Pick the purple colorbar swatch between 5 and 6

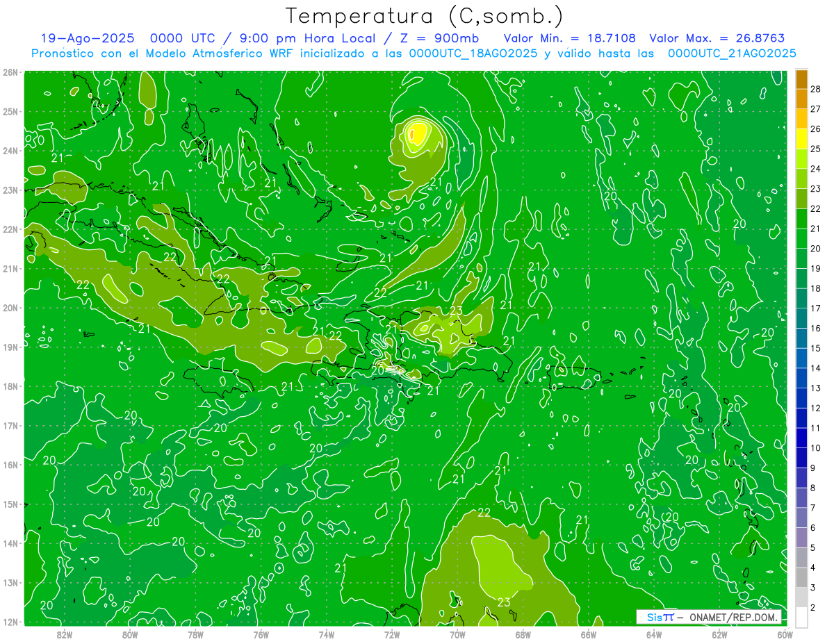(801, 538)
